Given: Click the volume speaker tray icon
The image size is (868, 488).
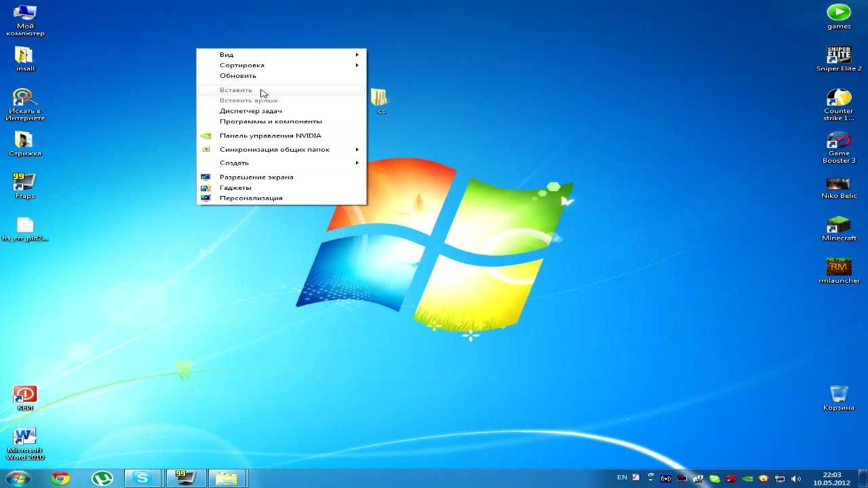Looking at the screenshot, I should [x=795, y=479].
